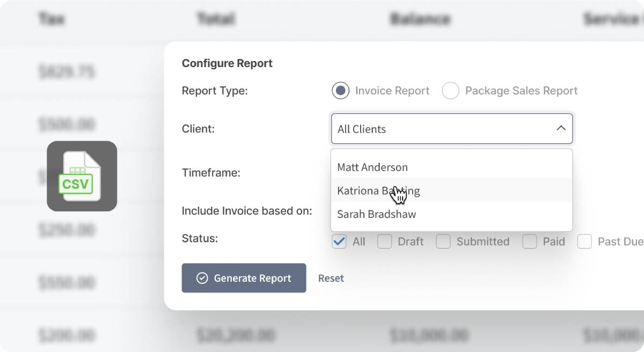Viewport: 644px width, 352px height.
Task: Enable the Draft status checkbox
Action: click(384, 241)
